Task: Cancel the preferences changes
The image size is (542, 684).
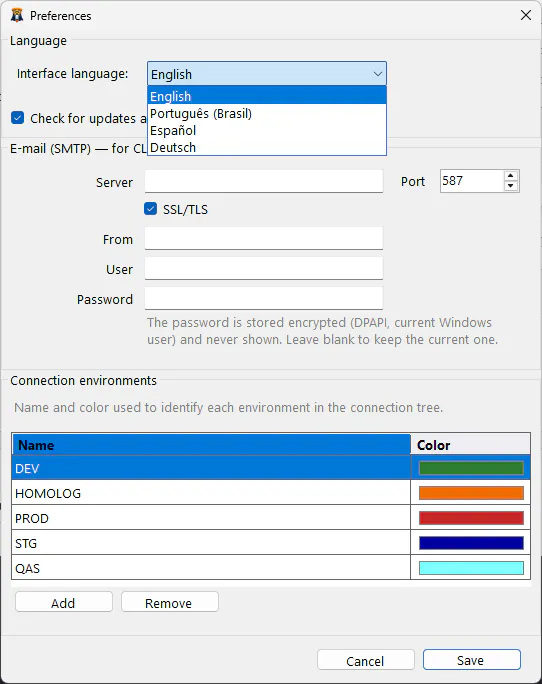Action: (x=366, y=660)
